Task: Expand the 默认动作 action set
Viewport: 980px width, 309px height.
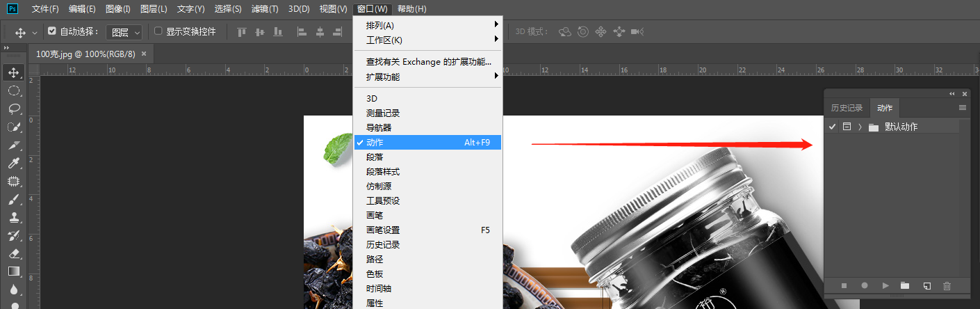Action: tap(860, 127)
